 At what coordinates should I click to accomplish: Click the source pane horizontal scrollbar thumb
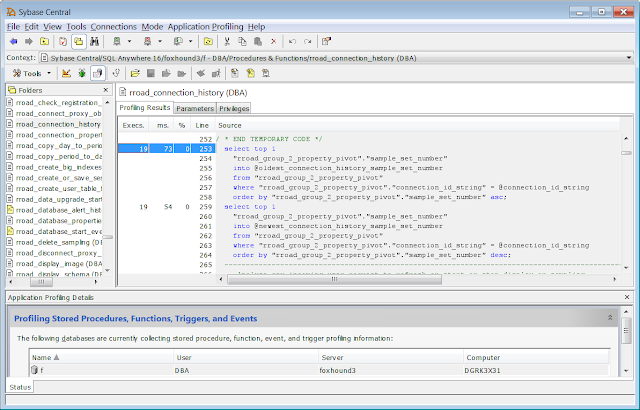coord(334,279)
